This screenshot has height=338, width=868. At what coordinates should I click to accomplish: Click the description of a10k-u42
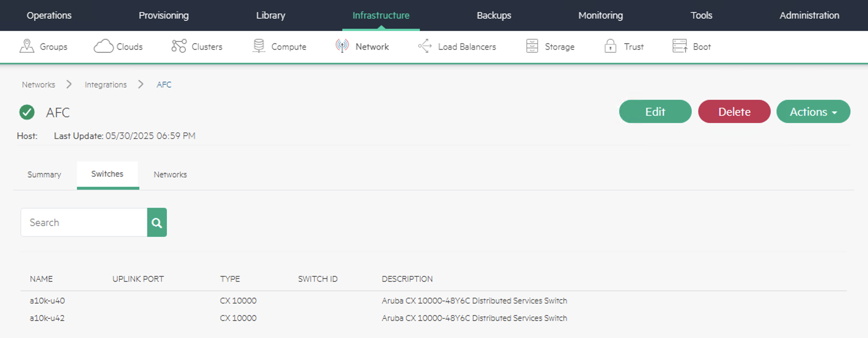coord(474,318)
